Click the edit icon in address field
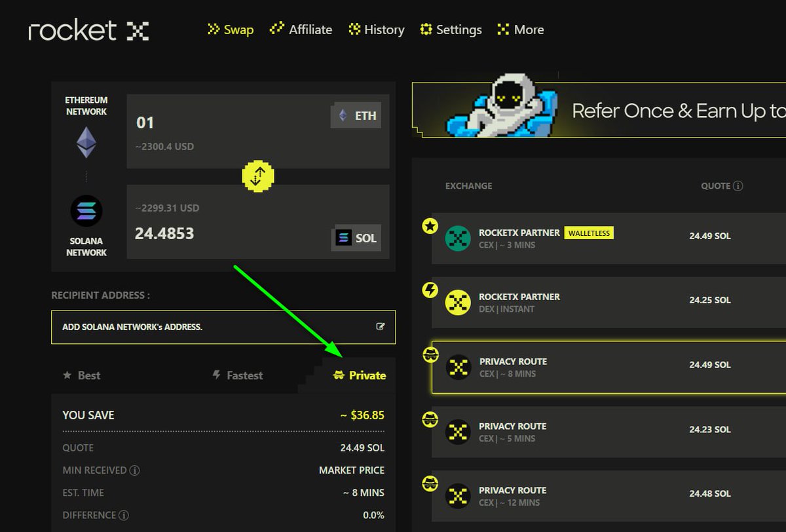The width and height of the screenshot is (786, 532). coord(381,326)
